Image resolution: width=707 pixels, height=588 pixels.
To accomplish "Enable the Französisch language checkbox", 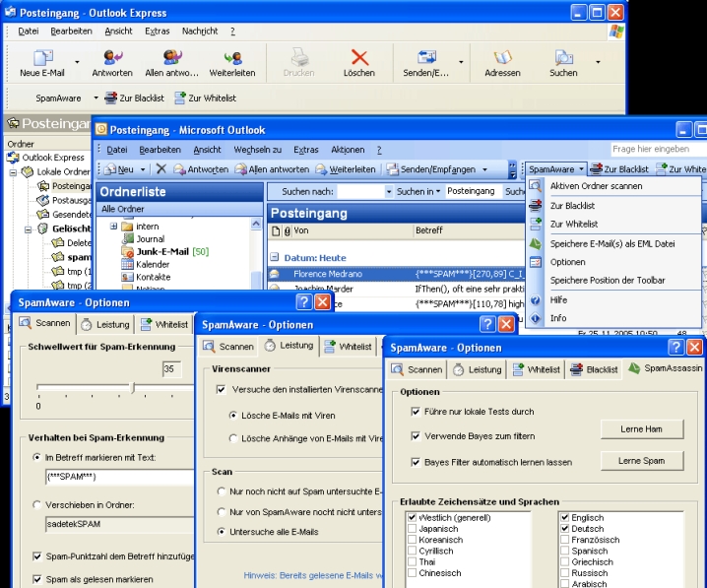I will [563, 541].
